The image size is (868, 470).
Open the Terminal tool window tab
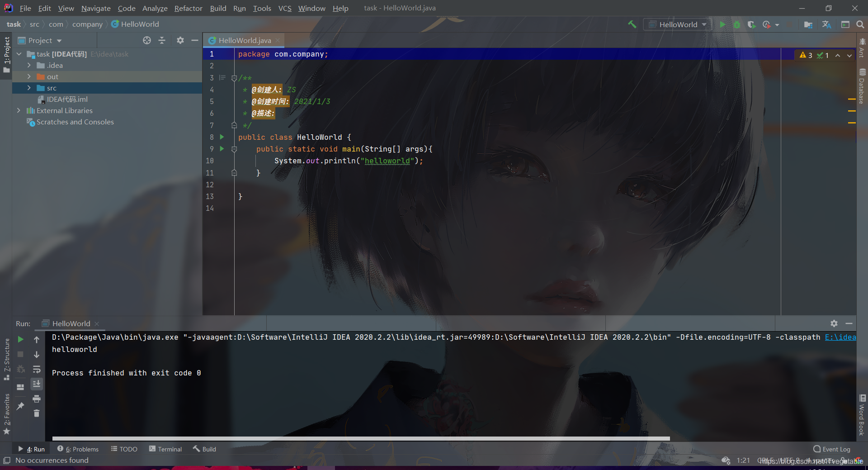pyautogui.click(x=165, y=449)
